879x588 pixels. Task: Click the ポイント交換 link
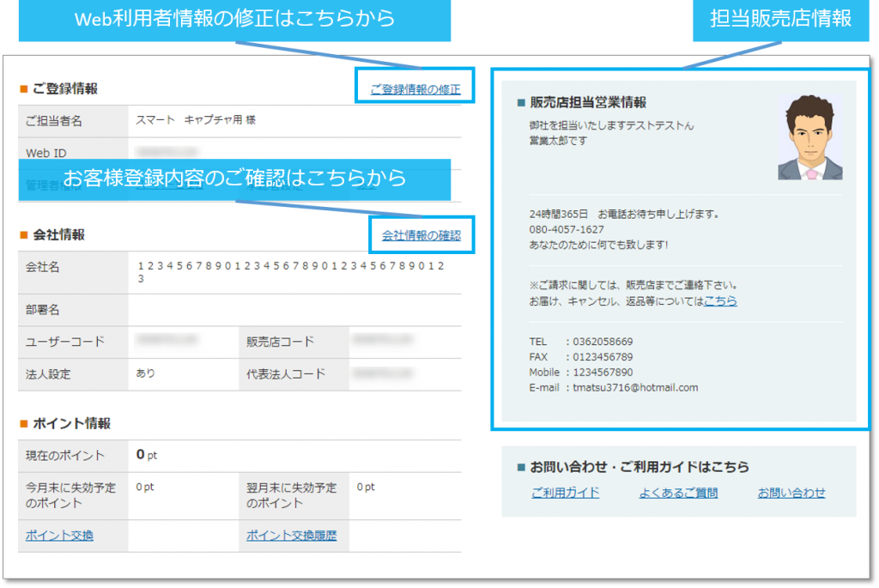pos(59,536)
